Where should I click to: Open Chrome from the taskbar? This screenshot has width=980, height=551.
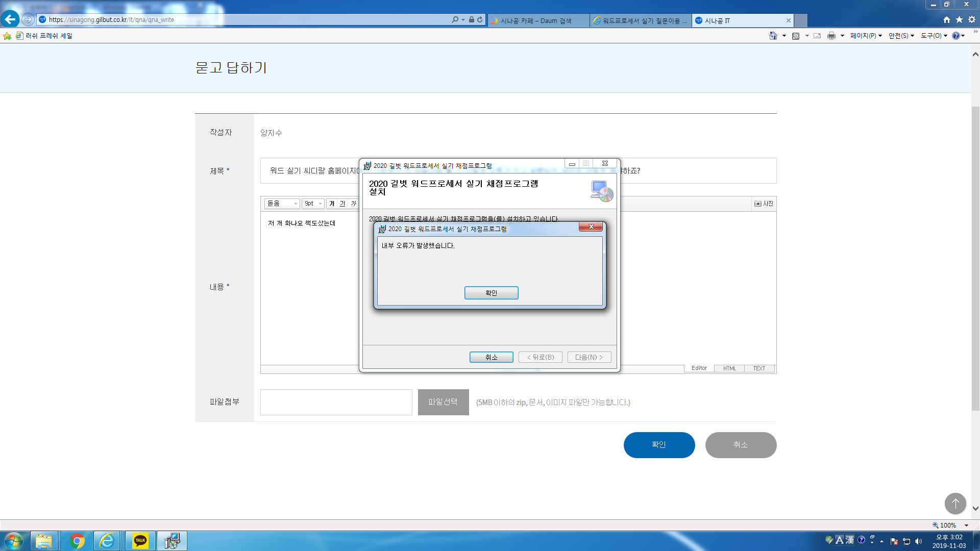[x=77, y=541]
